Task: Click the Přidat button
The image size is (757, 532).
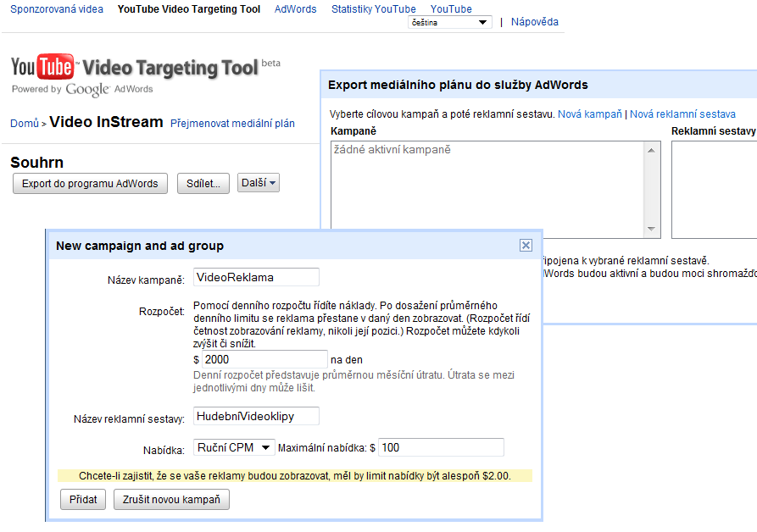Action: (x=83, y=500)
